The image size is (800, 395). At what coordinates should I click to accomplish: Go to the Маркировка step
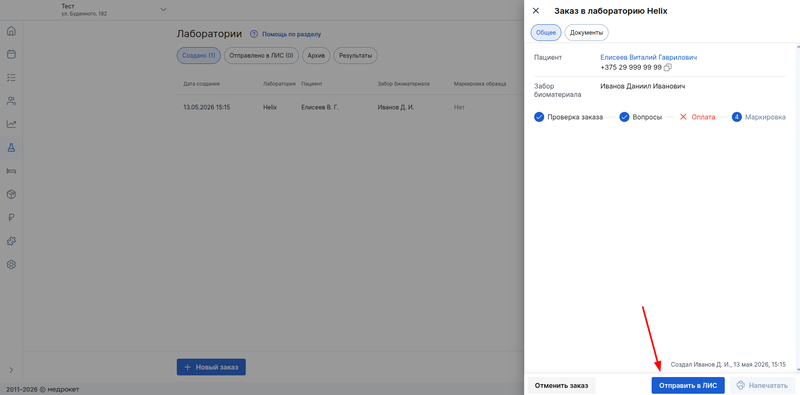coord(759,117)
